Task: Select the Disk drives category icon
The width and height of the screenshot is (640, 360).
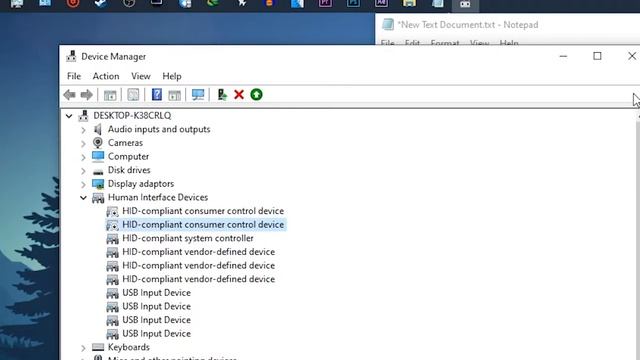Action: (x=98, y=171)
